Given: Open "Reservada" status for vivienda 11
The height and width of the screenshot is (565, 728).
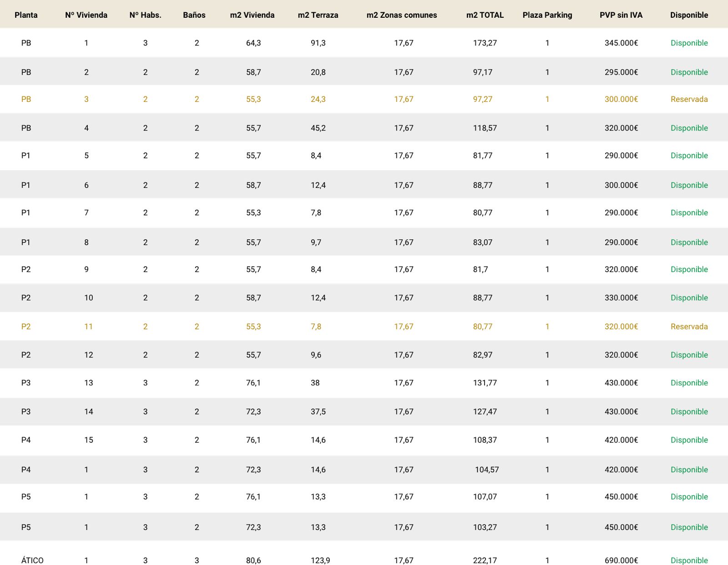Looking at the screenshot, I should pyautogui.click(x=689, y=327).
